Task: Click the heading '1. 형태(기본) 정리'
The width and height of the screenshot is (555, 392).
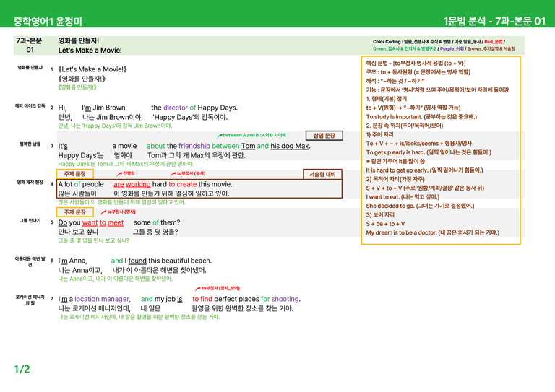Action: point(387,99)
